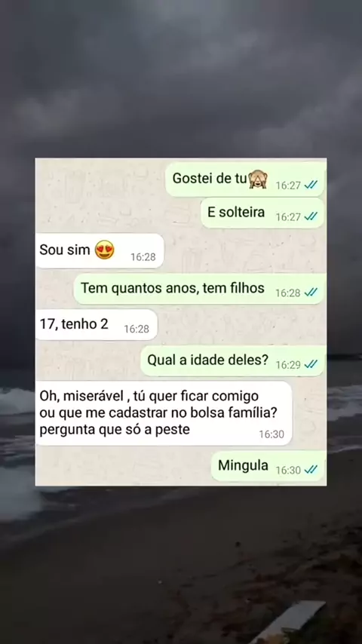
Task: Click the 16:30 timestamp on bolsa família message
Action: click(x=271, y=434)
